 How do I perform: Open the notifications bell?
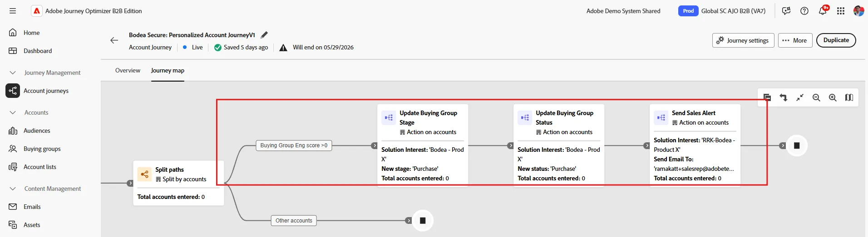(823, 11)
